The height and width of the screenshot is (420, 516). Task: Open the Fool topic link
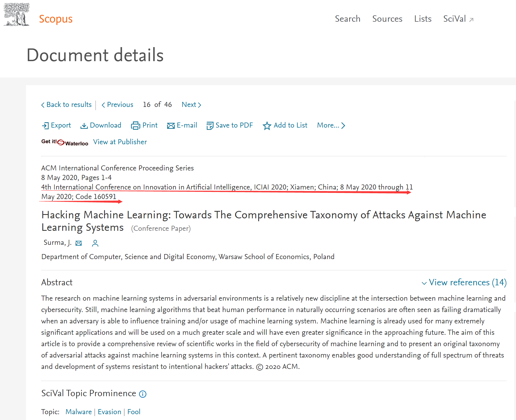point(134,412)
